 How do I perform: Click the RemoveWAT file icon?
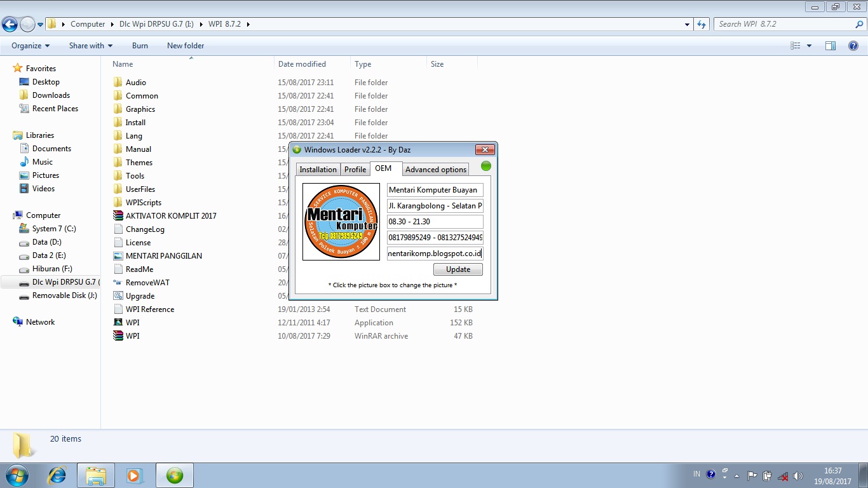(118, 282)
